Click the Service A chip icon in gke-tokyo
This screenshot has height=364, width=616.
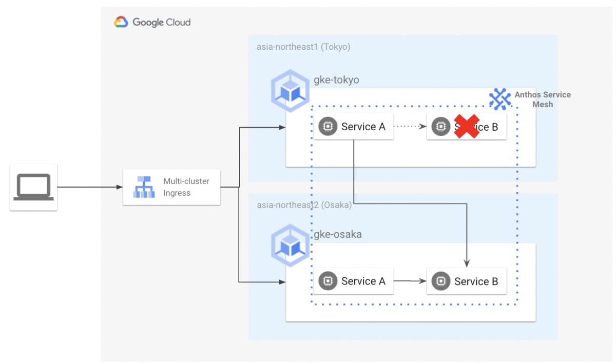pos(328,127)
